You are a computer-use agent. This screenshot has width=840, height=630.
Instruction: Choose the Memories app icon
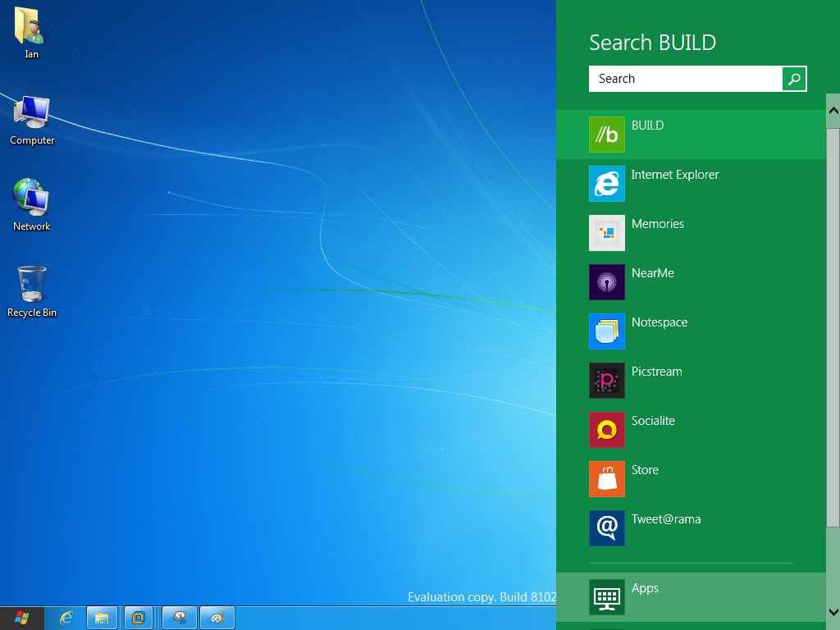[x=607, y=233]
